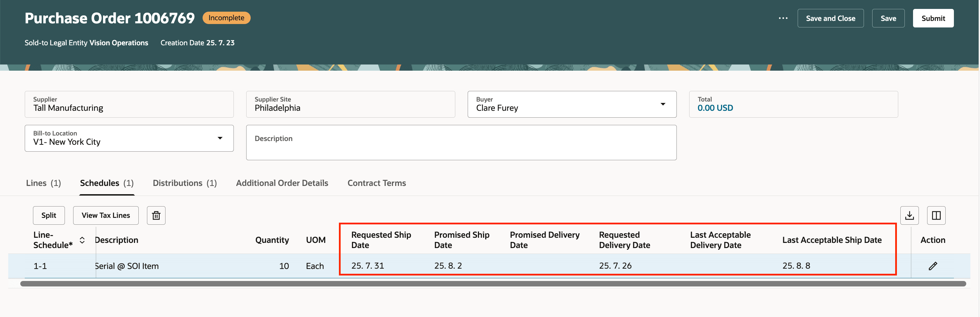Click the Quantity column header

click(x=272, y=240)
